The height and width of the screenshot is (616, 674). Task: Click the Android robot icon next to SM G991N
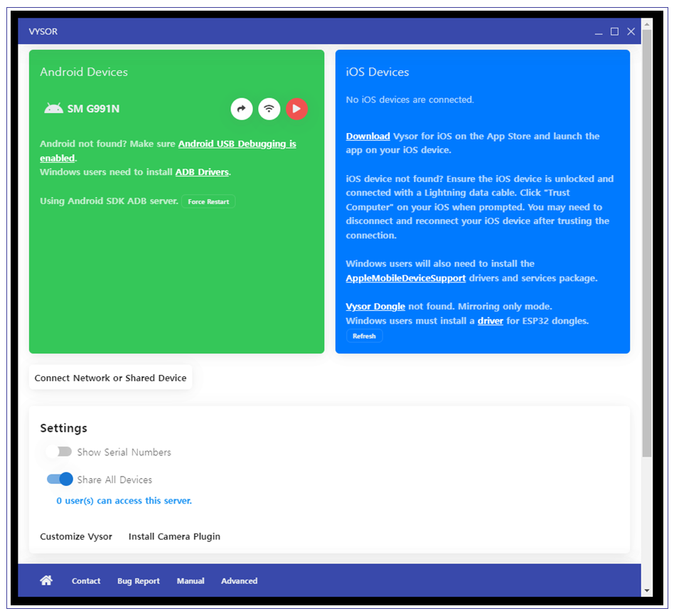(x=53, y=108)
